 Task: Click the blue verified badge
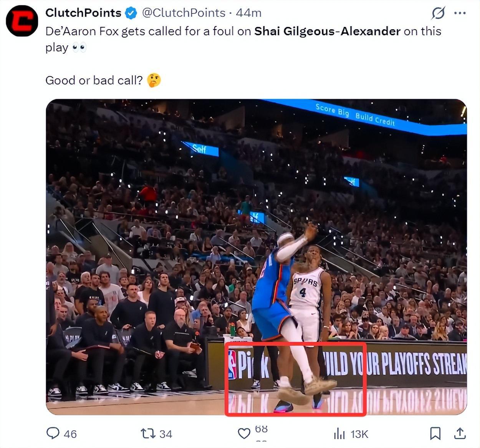(131, 13)
